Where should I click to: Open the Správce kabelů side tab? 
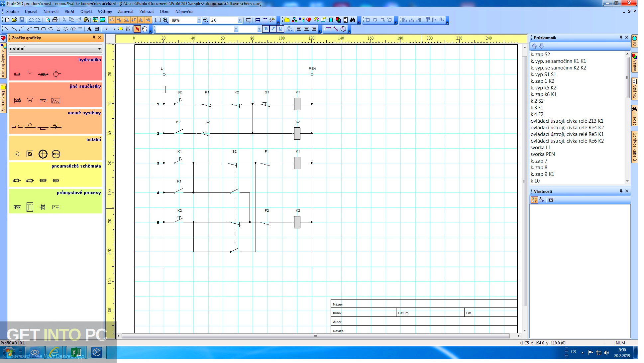[635, 147]
